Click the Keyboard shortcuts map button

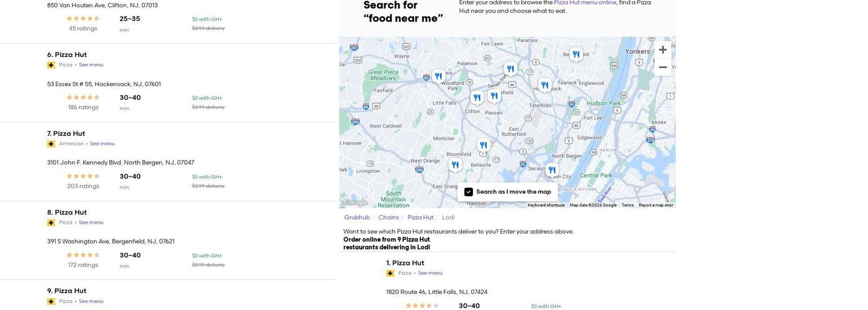546,205
